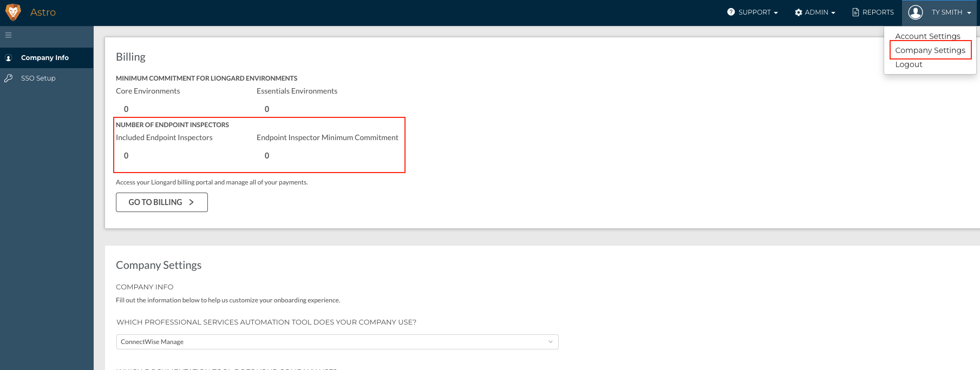Open SSO Setup in the sidebar
The height and width of the screenshot is (370, 980).
click(x=47, y=78)
